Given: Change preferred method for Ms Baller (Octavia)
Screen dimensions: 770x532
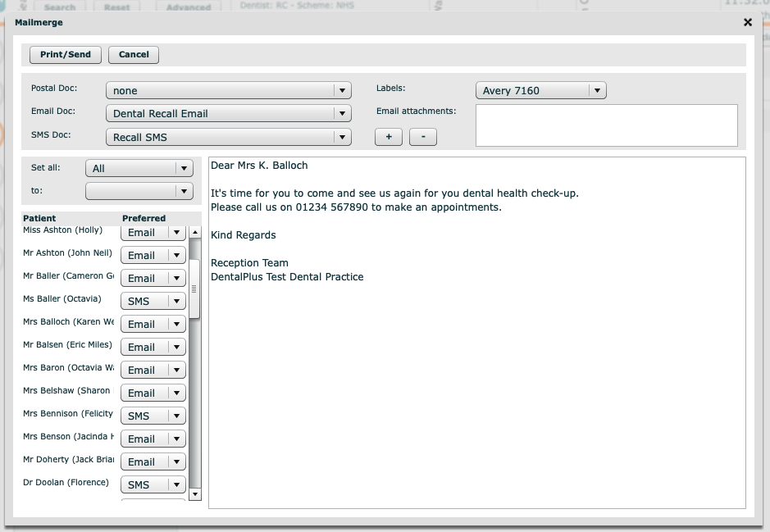Looking at the screenshot, I should point(153,301).
